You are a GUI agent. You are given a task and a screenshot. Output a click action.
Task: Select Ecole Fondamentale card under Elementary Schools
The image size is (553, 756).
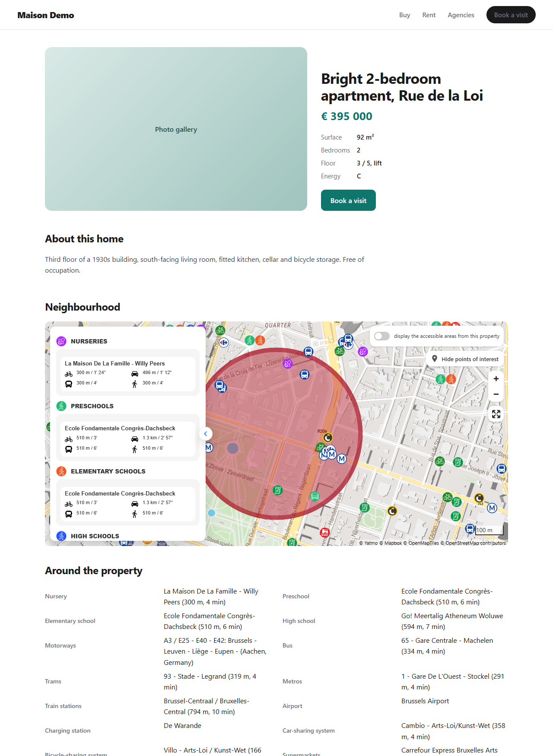click(x=128, y=504)
